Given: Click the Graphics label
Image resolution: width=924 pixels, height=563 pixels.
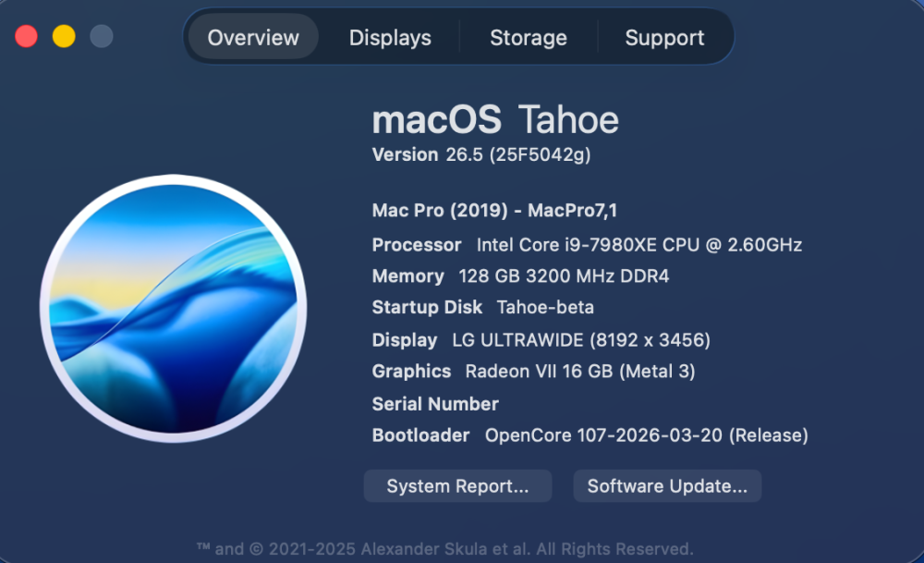Looking at the screenshot, I should tap(411, 372).
